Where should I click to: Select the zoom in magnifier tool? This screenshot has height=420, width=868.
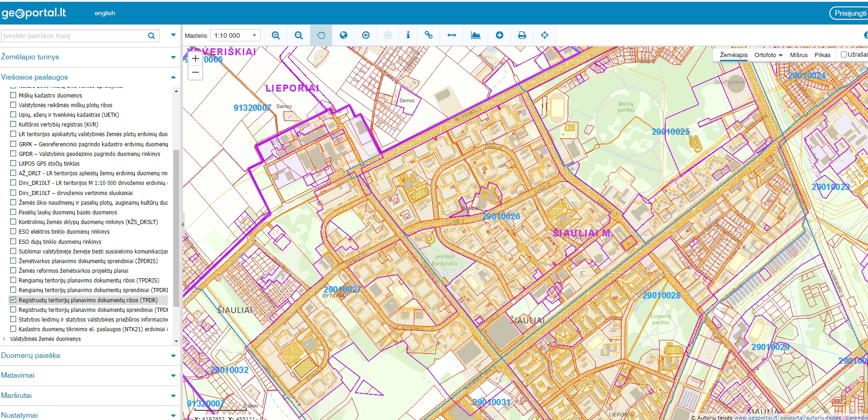click(275, 35)
